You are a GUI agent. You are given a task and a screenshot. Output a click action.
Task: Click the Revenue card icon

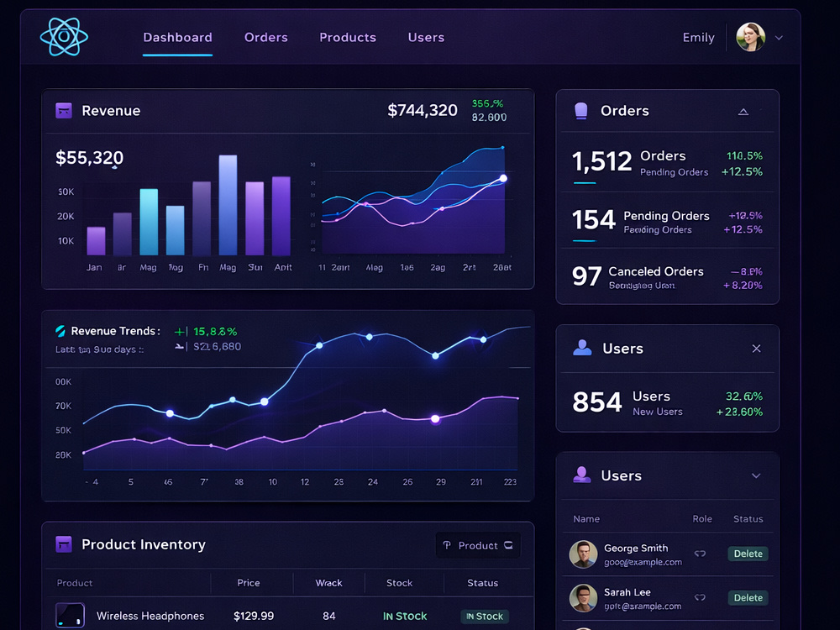(x=64, y=110)
